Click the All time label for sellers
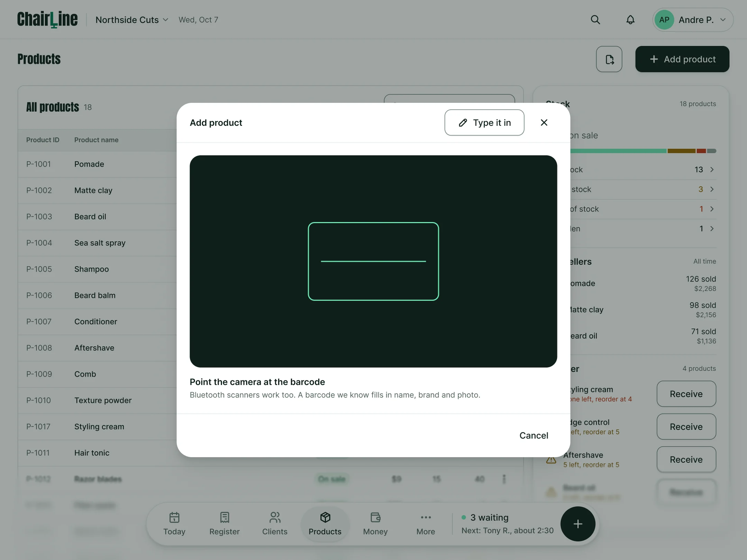The image size is (747, 560). point(704,261)
